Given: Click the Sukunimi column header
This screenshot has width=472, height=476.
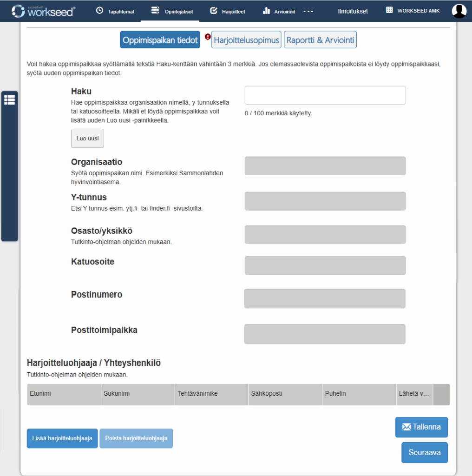Looking at the screenshot, I should [138, 395].
